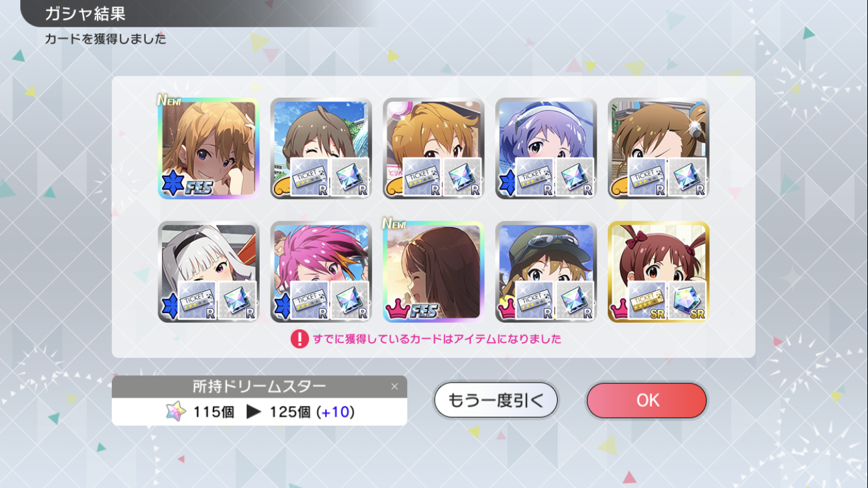Click the ticket icon on silver-haired card
The image size is (868, 488).
coord(197,301)
